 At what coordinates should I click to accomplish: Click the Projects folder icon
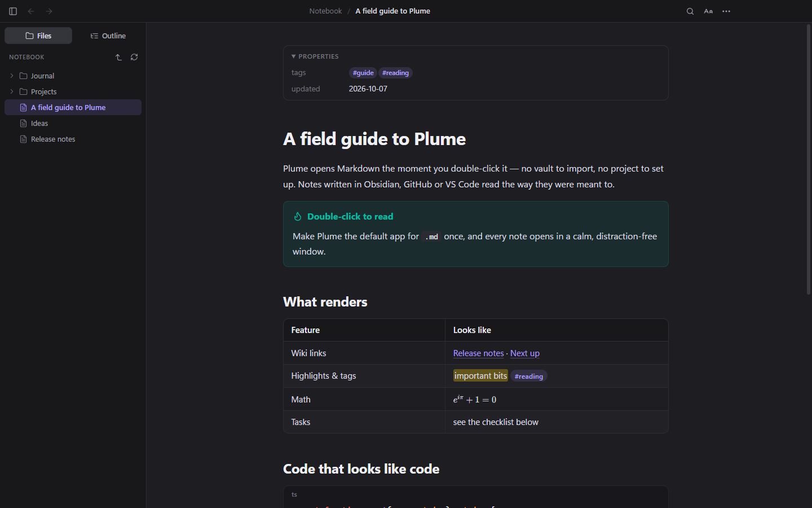[24, 91]
